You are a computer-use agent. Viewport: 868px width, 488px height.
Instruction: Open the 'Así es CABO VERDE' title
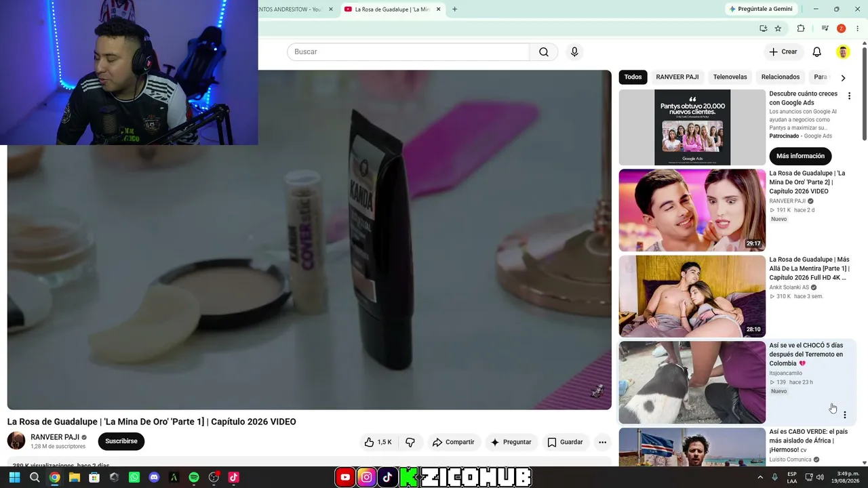click(808, 441)
